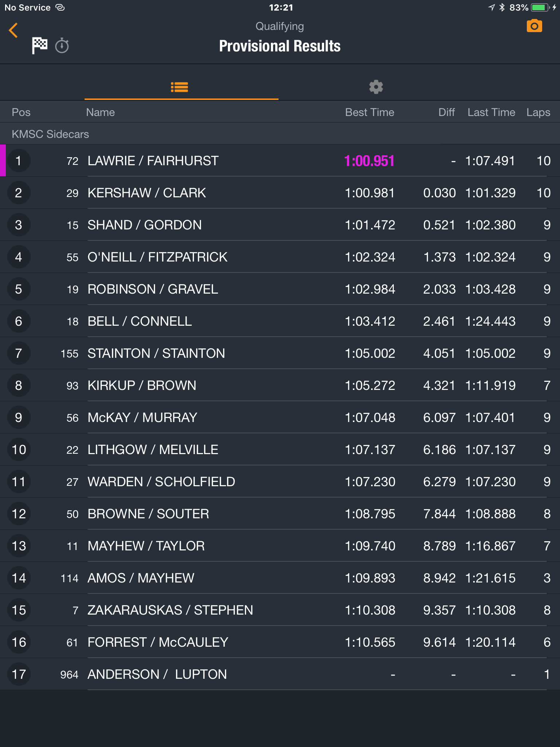This screenshot has width=560, height=747.
Task: Open the stopwatch timing view
Action: tap(62, 46)
